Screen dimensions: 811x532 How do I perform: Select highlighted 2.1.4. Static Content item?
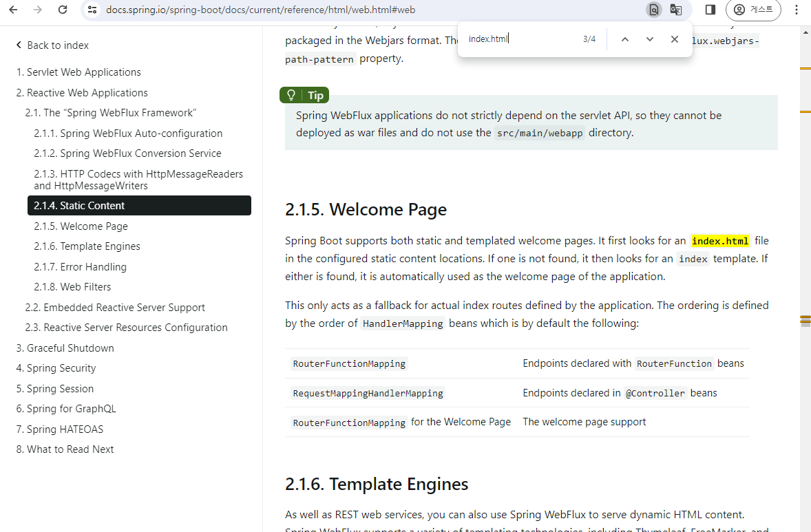coord(139,205)
